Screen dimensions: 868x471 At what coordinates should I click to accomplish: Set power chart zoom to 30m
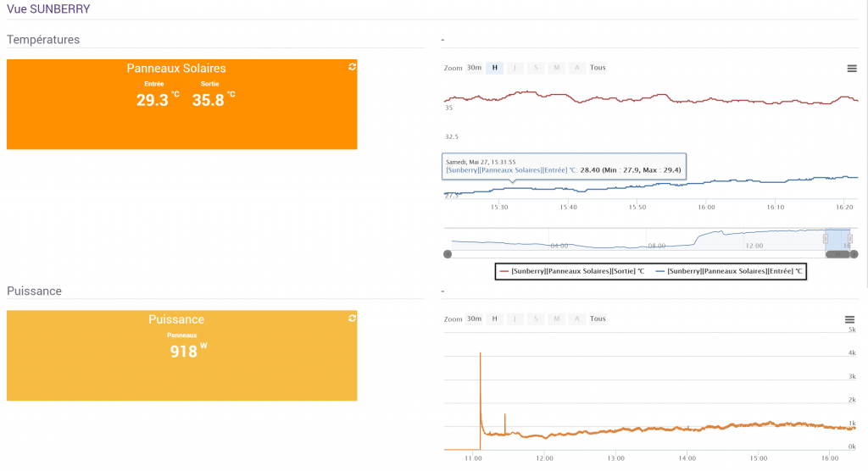pyautogui.click(x=474, y=319)
